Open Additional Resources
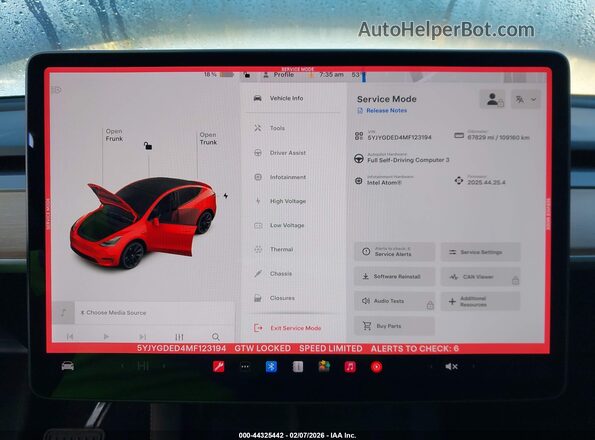This screenshot has width=595, height=440. [480, 302]
